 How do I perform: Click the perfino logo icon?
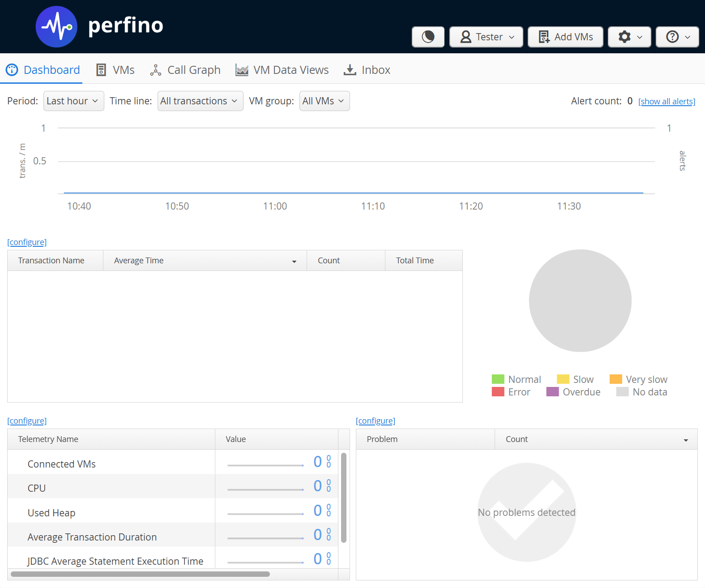point(56,27)
